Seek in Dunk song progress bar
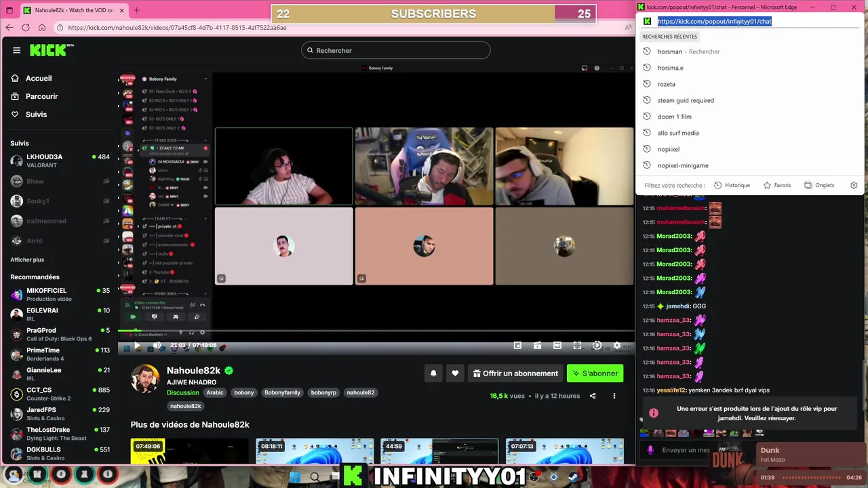Viewport: 868px width, 488px height. [x=812, y=478]
